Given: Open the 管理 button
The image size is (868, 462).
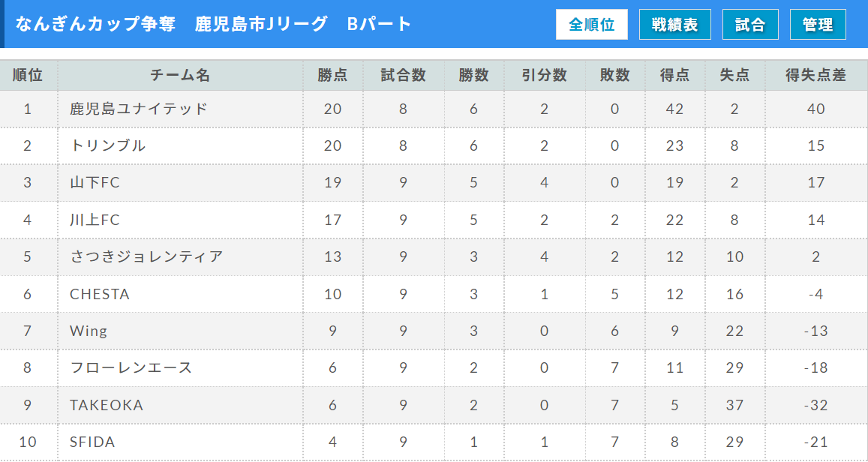Looking at the screenshot, I should coord(818,24).
